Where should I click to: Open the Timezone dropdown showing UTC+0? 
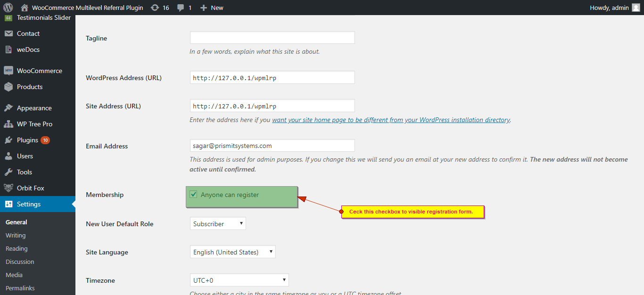[x=239, y=279]
